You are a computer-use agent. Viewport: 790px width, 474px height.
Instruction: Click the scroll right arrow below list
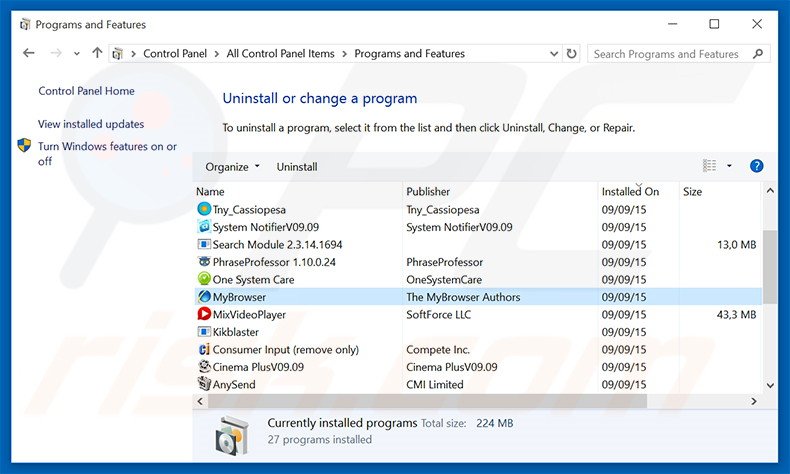(x=754, y=401)
